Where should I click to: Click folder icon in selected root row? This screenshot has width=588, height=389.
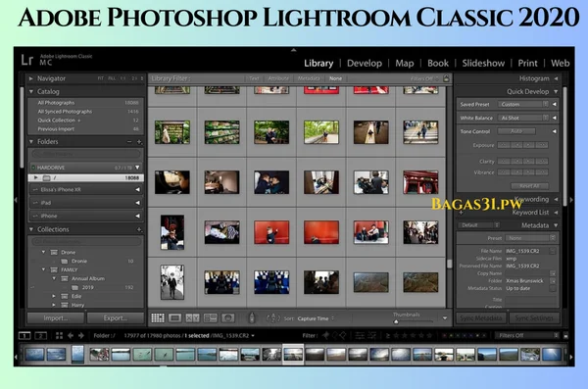pyautogui.click(x=46, y=177)
